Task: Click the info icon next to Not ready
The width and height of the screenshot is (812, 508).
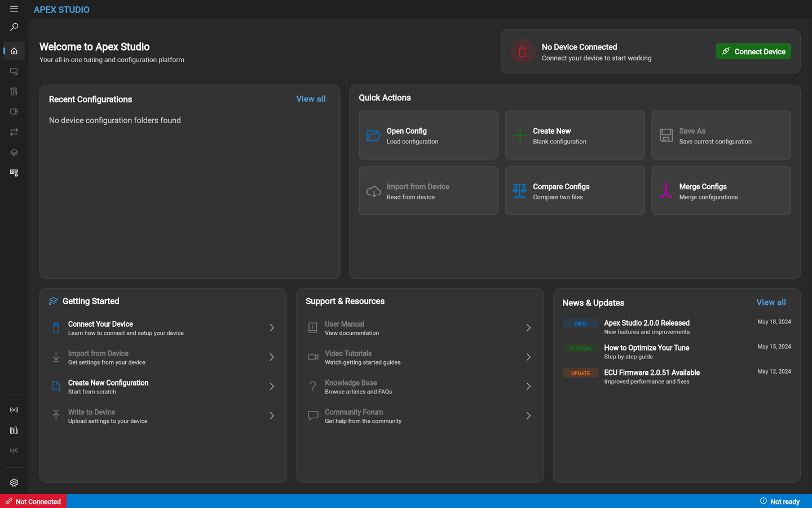Action: [764, 501]
